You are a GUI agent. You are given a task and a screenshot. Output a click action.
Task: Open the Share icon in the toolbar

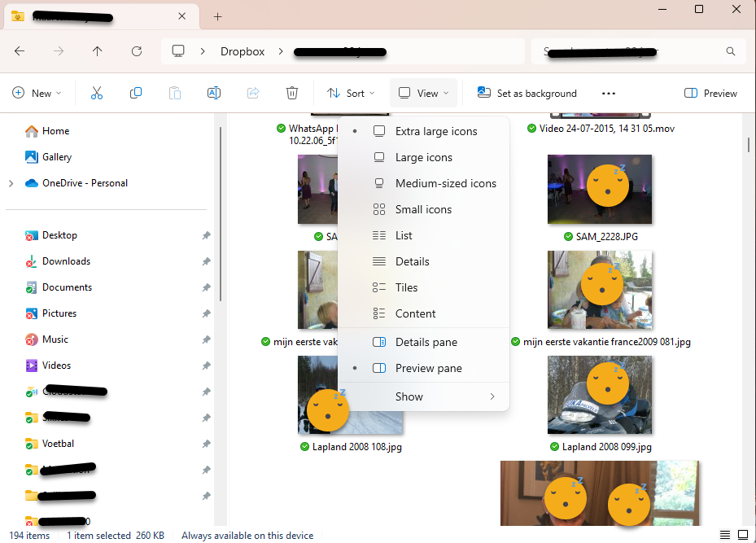[x=253, y=93]
